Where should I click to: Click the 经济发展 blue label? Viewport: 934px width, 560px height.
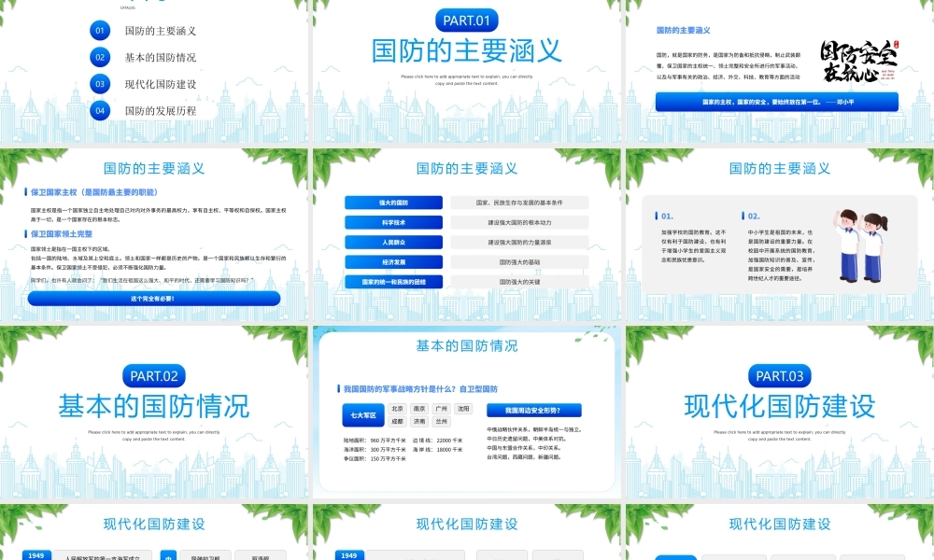point(393,262)
